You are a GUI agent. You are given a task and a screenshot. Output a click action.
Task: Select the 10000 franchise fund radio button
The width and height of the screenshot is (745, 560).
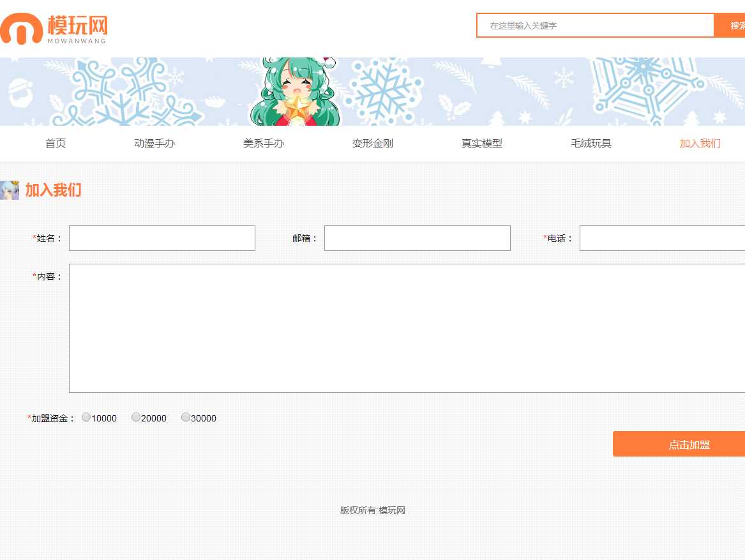86,418
